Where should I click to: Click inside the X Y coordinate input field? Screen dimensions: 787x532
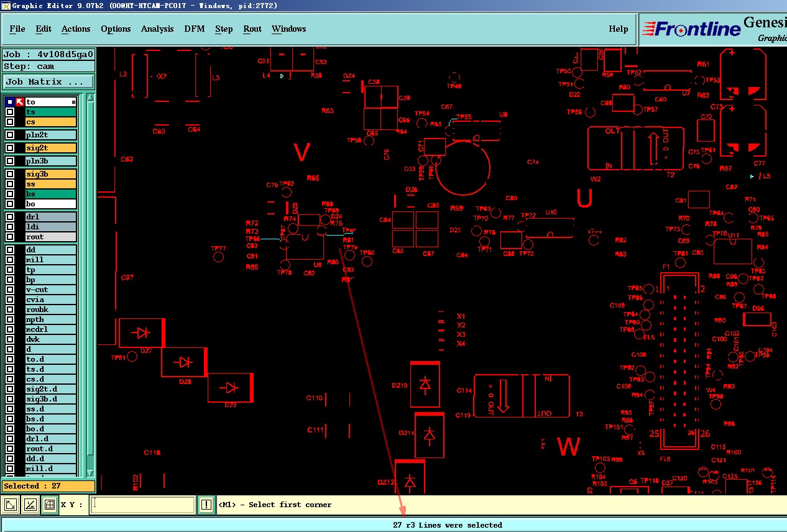[142, 505]
